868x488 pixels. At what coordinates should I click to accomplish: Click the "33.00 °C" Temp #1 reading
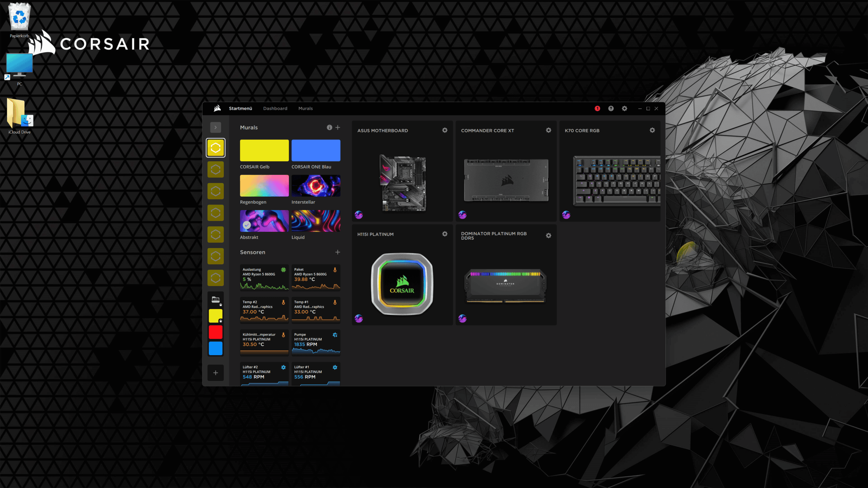305,312
